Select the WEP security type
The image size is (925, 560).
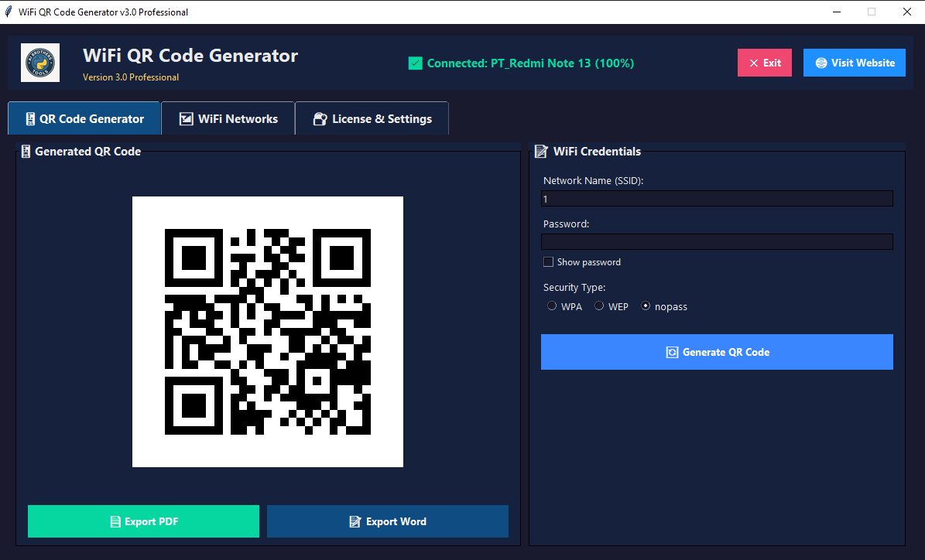[x=599, y=306]
